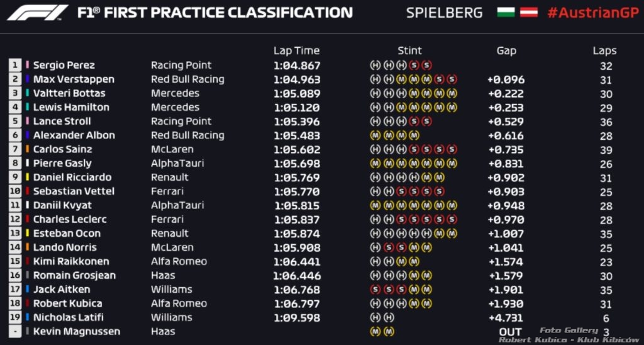Click the F1 logo in header
This screenshot has width=644, height=345.
click(x=38, y=13)
